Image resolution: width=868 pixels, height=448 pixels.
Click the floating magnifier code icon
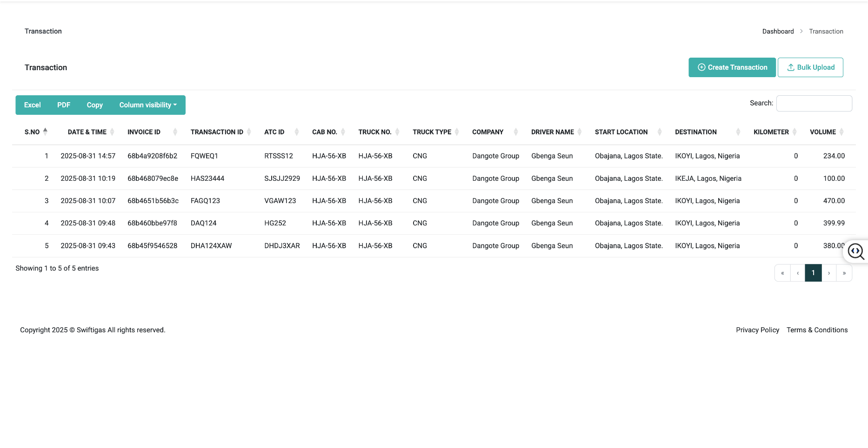click(x=855, y=251)
